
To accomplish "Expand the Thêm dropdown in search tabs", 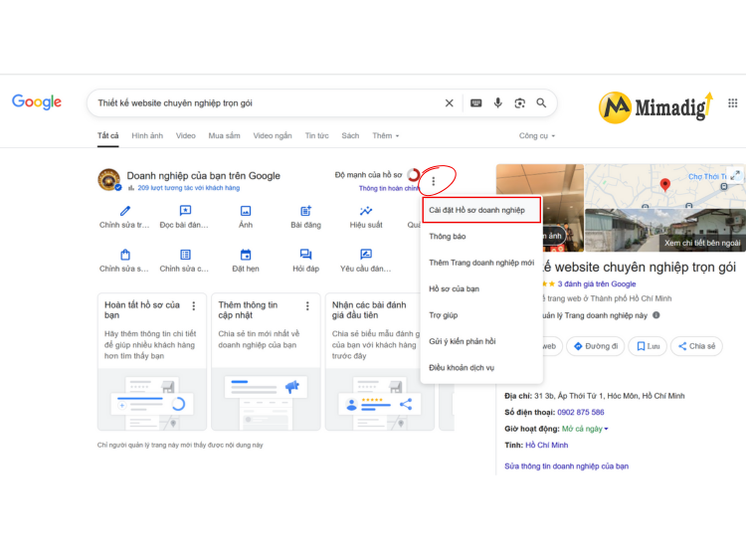I will [x=385, y=135].
